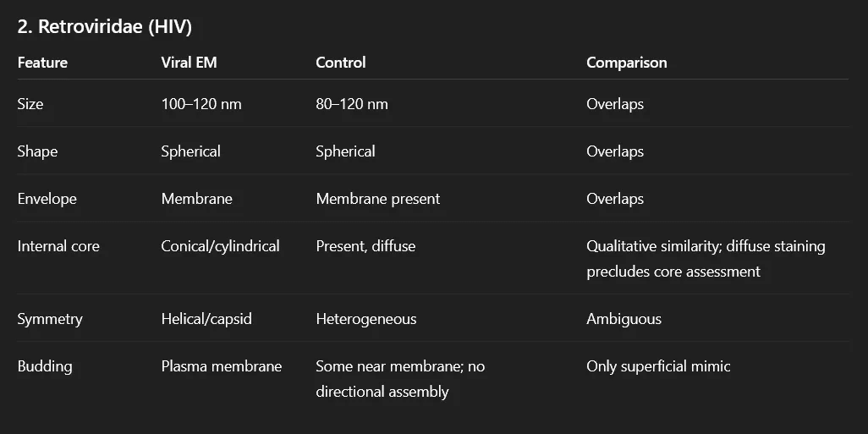This screenshot has height=434, width=868.
Task: Click the "Control" column header
Action: tap(341, 63)
